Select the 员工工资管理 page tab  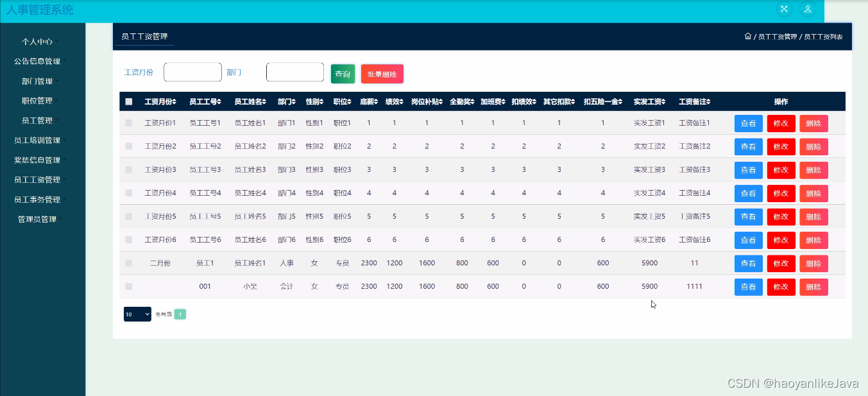tap(144, 37)
